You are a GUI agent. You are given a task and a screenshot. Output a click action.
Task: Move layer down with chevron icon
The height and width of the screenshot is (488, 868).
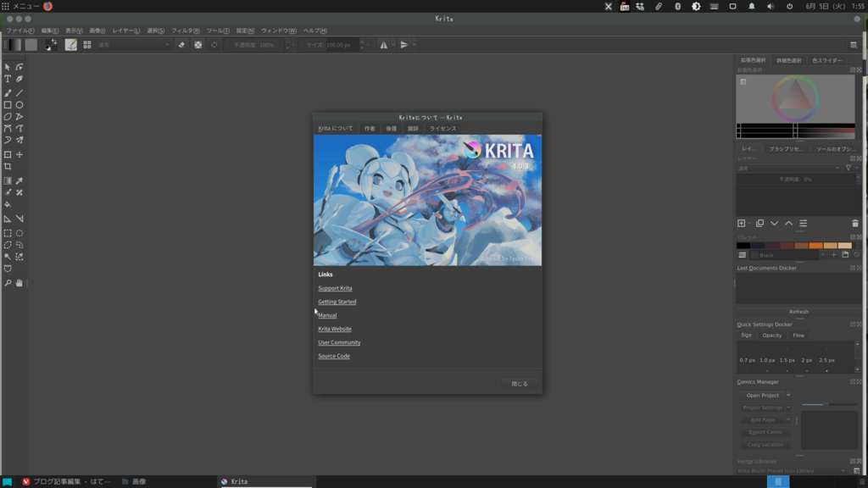click(x=774, y=224)
